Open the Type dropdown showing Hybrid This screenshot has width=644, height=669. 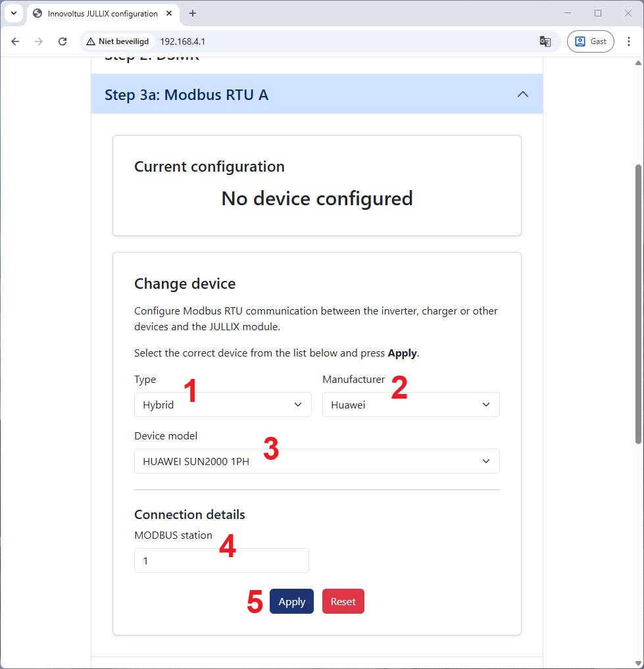point(222,405)
